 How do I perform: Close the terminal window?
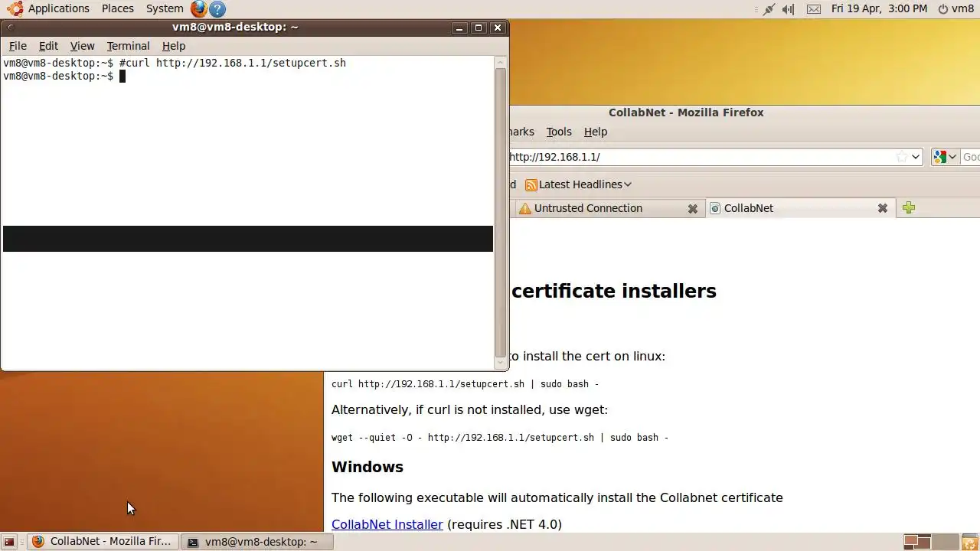498,28
